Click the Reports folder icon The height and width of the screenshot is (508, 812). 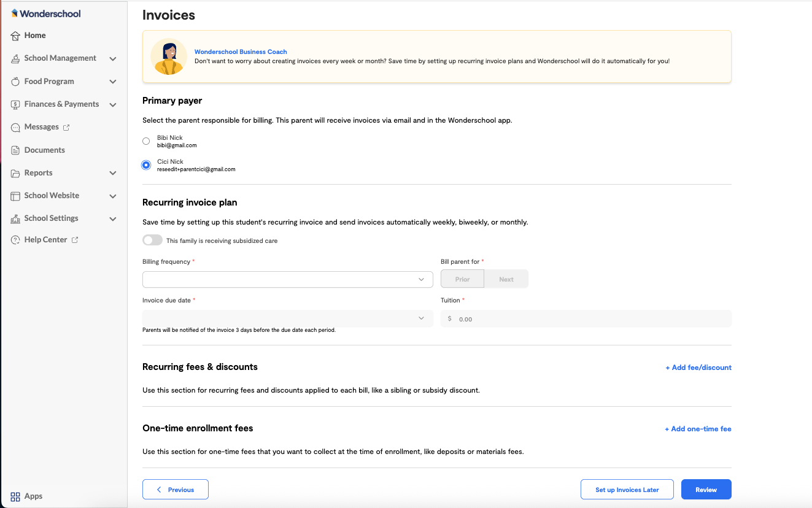click(15, 173)
